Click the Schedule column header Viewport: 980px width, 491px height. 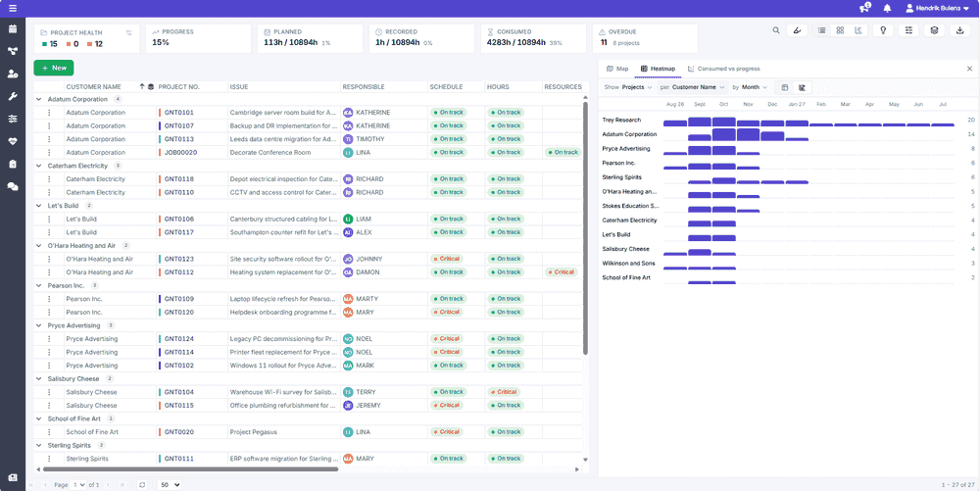click(x=446, y=87)
